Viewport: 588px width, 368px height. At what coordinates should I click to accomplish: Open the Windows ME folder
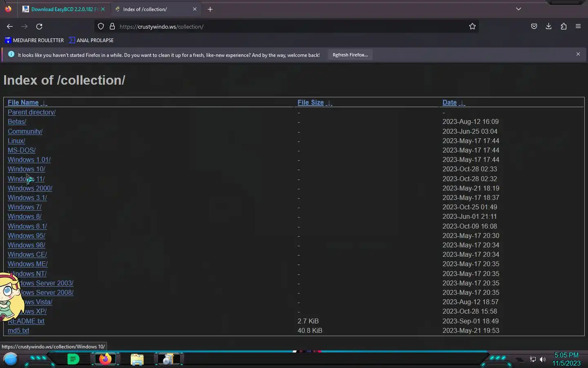tap(28, 264)
